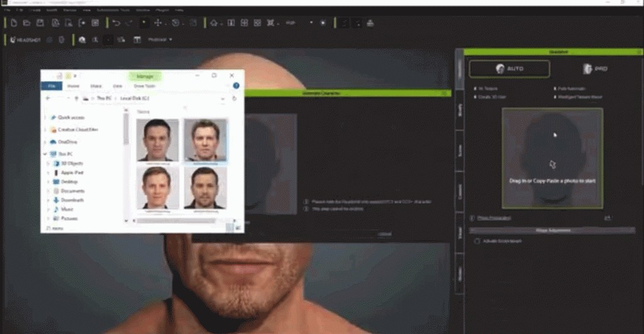Select Music folder in Explorer tree

pyautogui.click(x=67, y=209)
